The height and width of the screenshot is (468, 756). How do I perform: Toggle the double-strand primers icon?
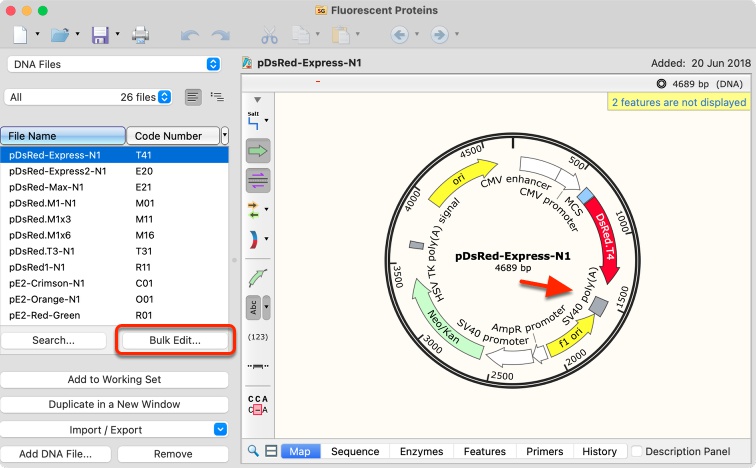(x=258, y=180)
